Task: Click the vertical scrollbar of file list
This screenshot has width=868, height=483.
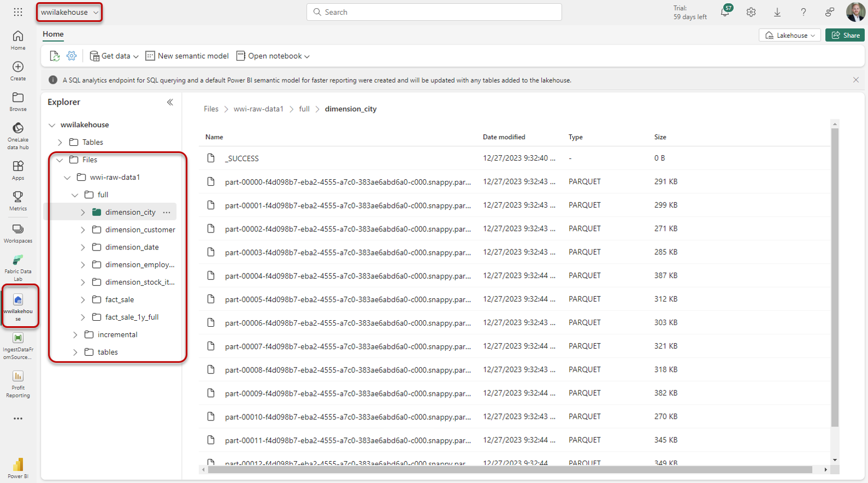Action: 835,278
